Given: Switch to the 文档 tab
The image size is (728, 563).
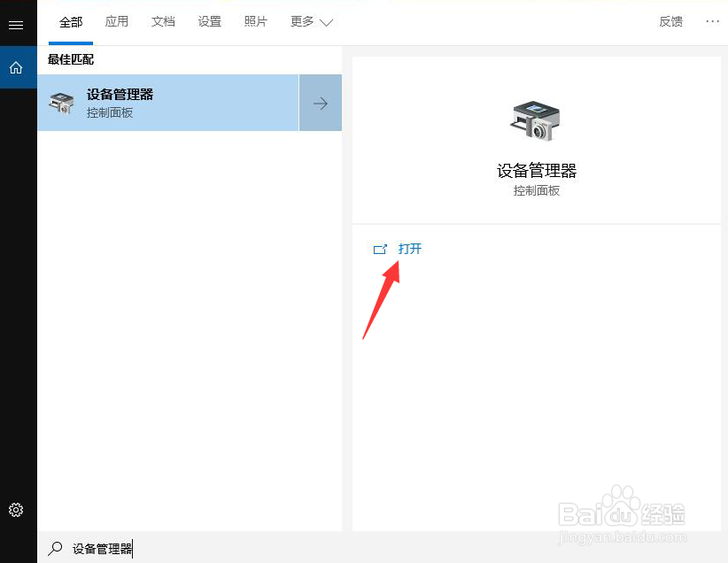Looking at the screenshot, I should 163,22.
